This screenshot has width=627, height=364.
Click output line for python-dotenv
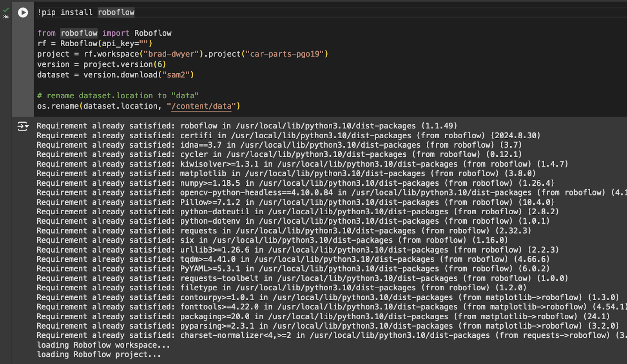293,221
